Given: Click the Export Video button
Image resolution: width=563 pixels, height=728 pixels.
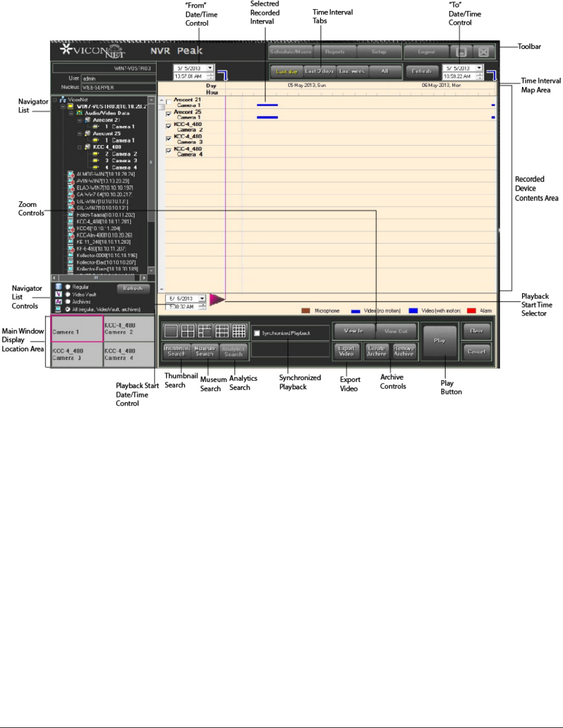Looking at the screenshot, I should click(x=347, y=351).
